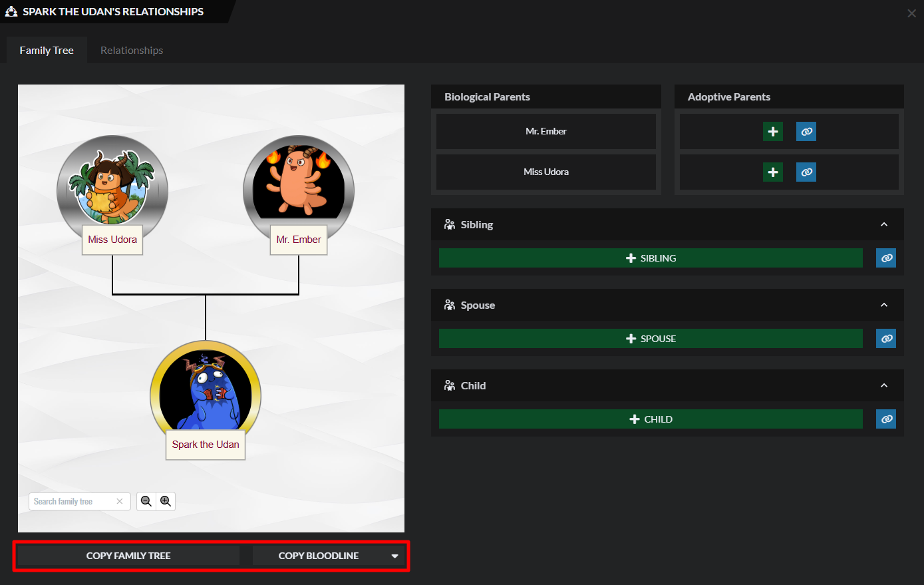924x585 pixels.
Task: Add a new spouse
Action: (x=651, y=339)
